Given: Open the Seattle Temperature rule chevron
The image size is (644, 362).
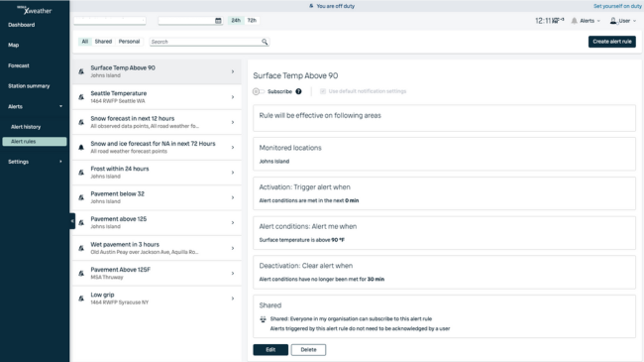Looking at the screenshot, I should point(233,97).
